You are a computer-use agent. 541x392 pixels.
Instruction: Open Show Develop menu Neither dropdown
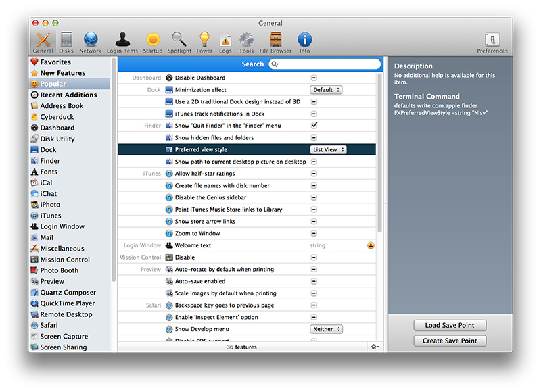click(326, 329)
